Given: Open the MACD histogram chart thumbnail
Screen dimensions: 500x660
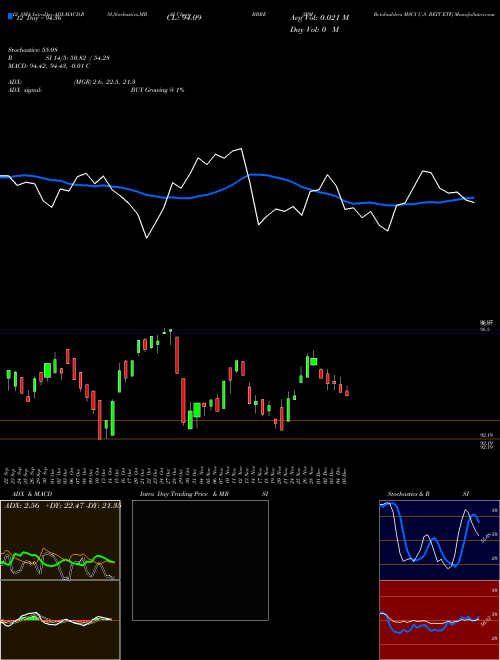Looking at the screenshot, I should pos(60,620).
